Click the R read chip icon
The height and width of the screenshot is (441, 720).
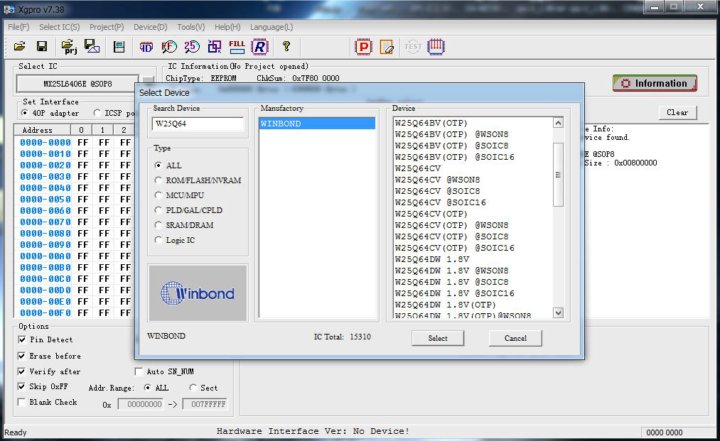[x=259, y=46]
